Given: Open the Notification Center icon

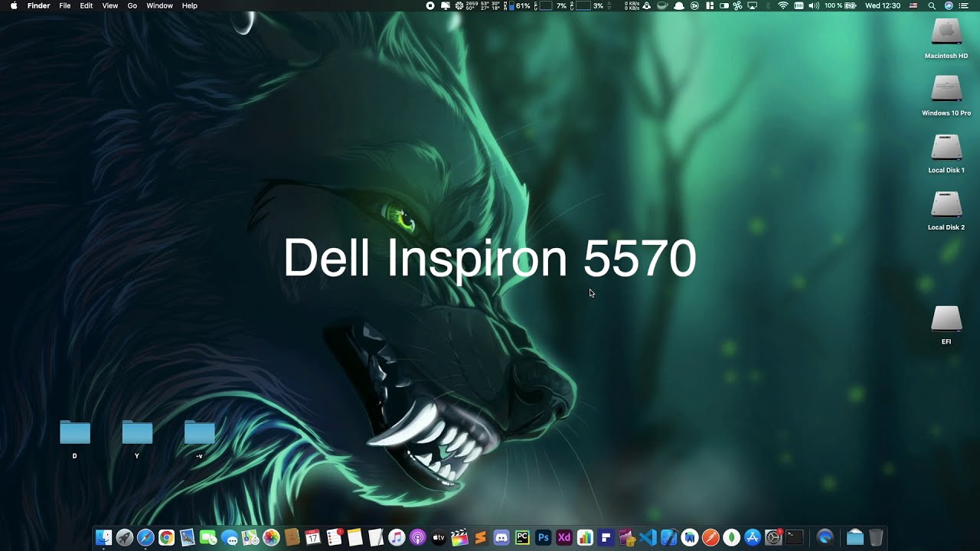Looking at the screenshot, I should [964, 5].
